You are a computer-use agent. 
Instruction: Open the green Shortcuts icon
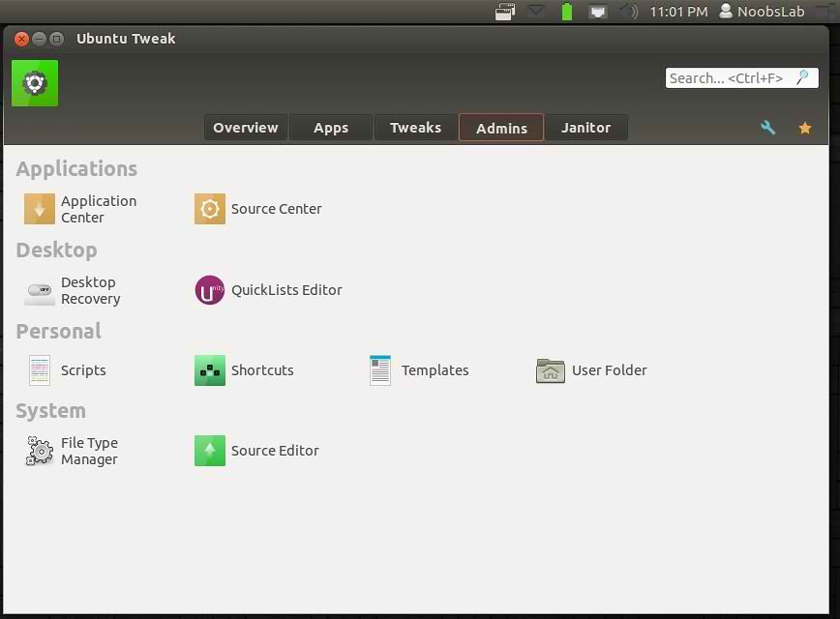coord(209,370)
